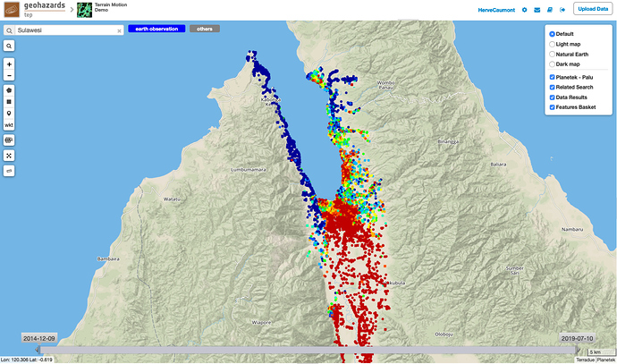Click the map search magnifier button
617x364 pixels.
click(9, 45)
